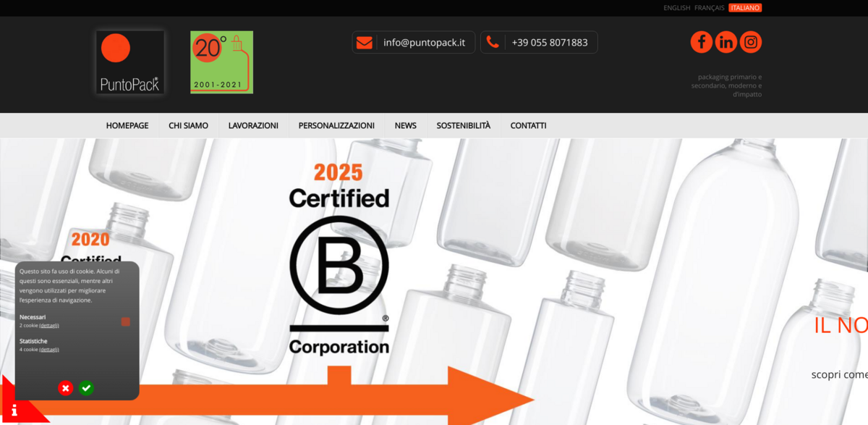Go to the Chi Siamo page
The width and height of the screenshot is (868, 425).
(x=188, y=125)
